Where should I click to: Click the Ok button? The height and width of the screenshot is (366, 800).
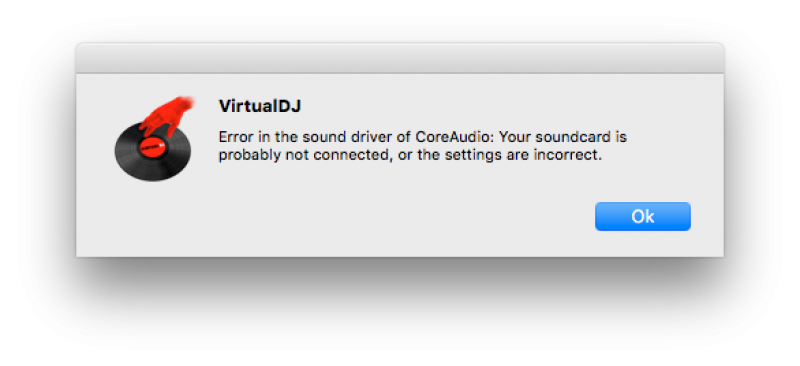click(642, 216)
